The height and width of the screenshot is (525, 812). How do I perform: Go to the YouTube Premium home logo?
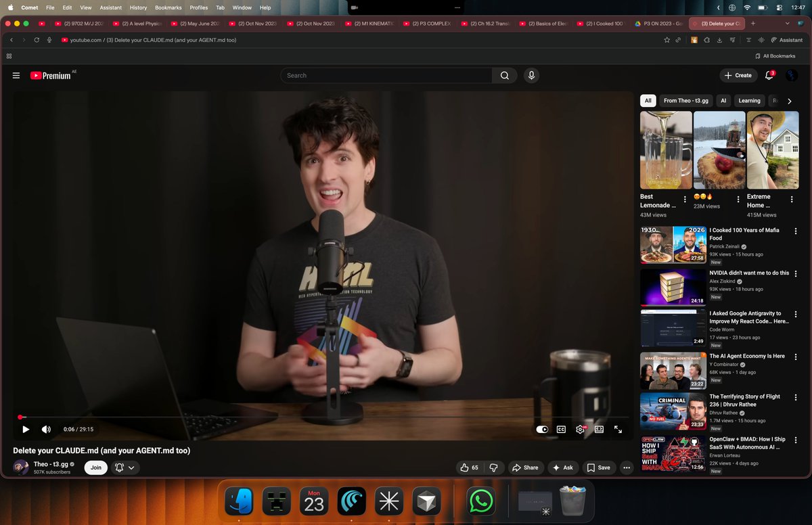point(51,76)
